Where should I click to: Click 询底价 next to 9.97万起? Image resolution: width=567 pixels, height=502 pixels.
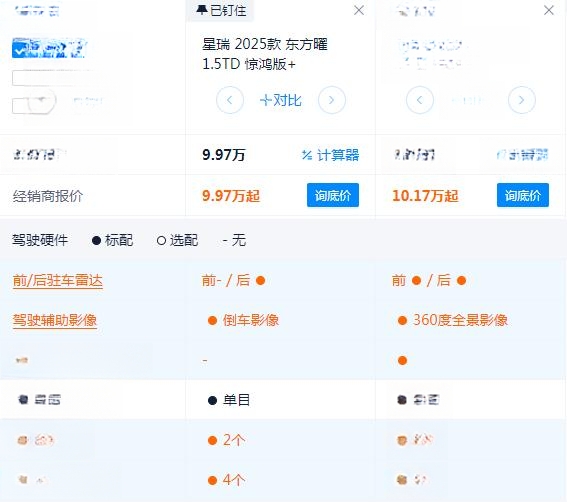(x=333, y=195)
